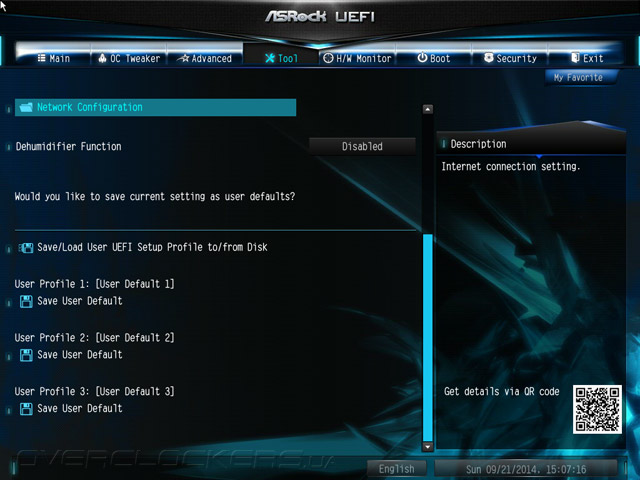Click the QR code image
640x480 pixels.
coord(597,409)
